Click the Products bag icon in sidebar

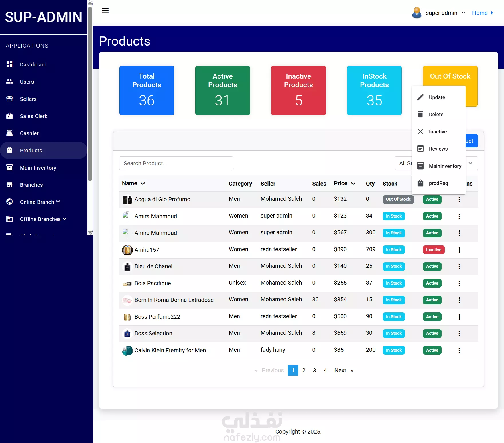click(9, 150)
